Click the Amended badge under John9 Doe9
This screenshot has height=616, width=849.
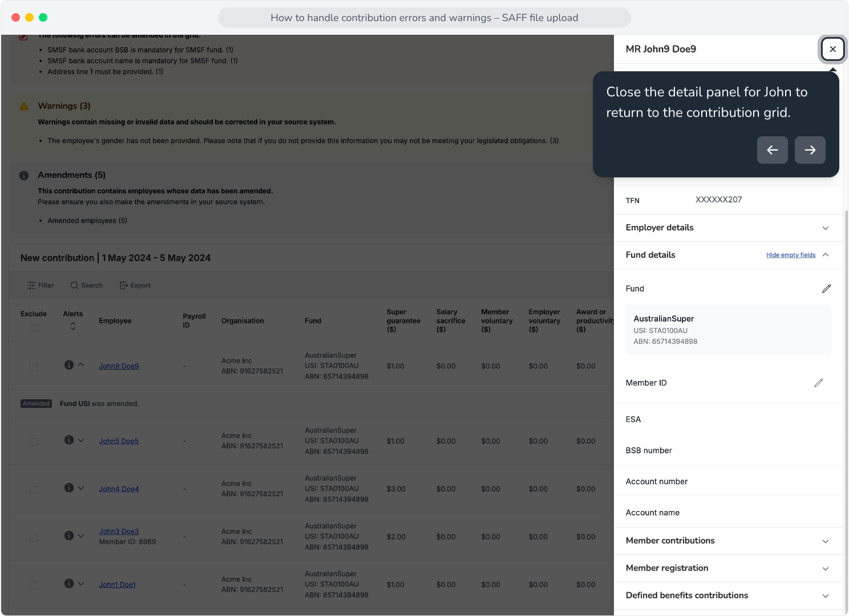[37, 403]
